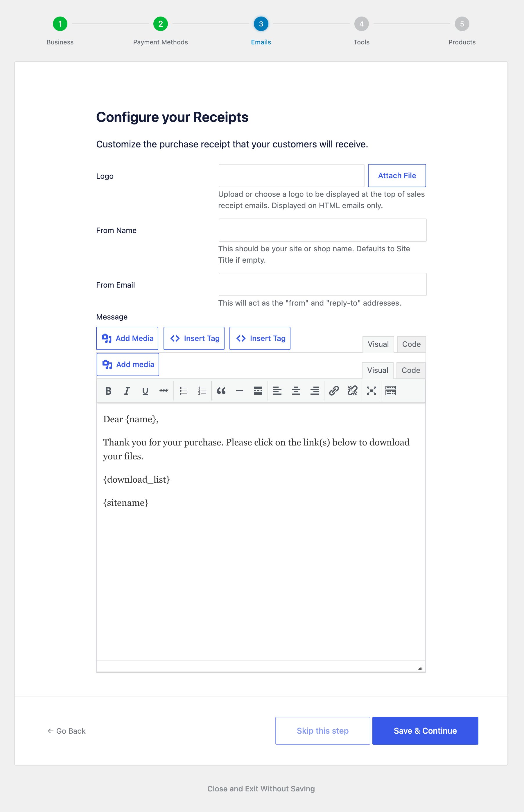Enter distraction-free fullscreen mode
The height and width of the screenshot is (812, 524).
[x=372, y=391]
